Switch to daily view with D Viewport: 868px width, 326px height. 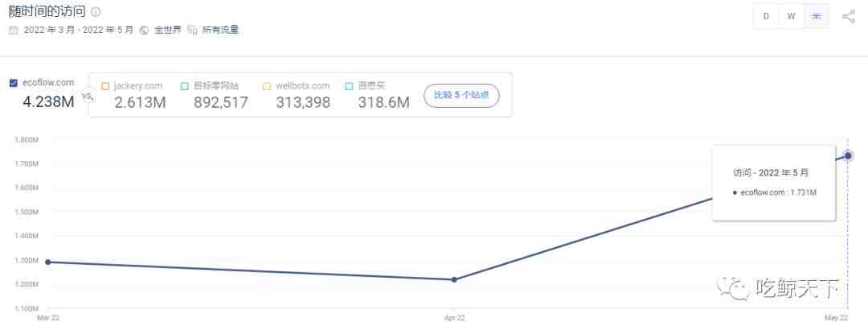pos(766,16)
